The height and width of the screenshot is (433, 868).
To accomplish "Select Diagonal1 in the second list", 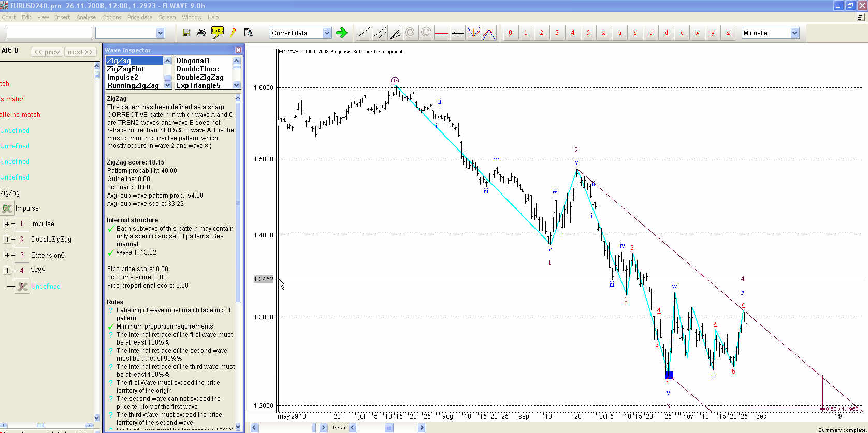I will pos(204,61).
